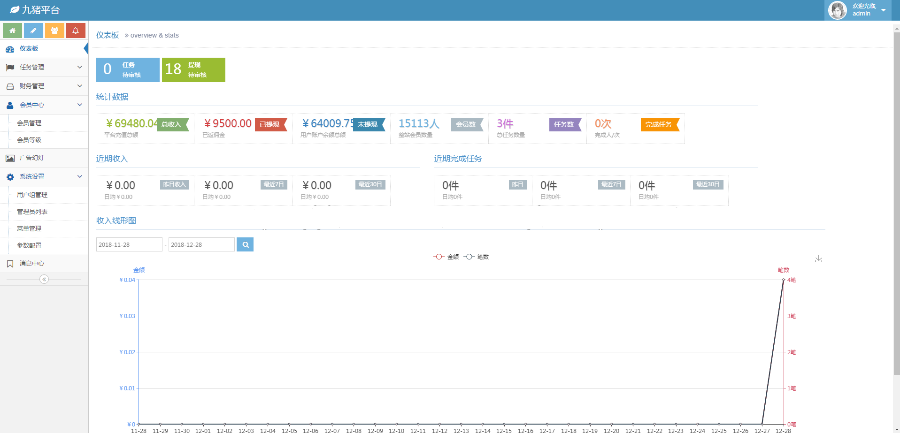Collapse the sidebar with the bottom arrow
The height and width of the screenshot is (433, 900).
44,279
